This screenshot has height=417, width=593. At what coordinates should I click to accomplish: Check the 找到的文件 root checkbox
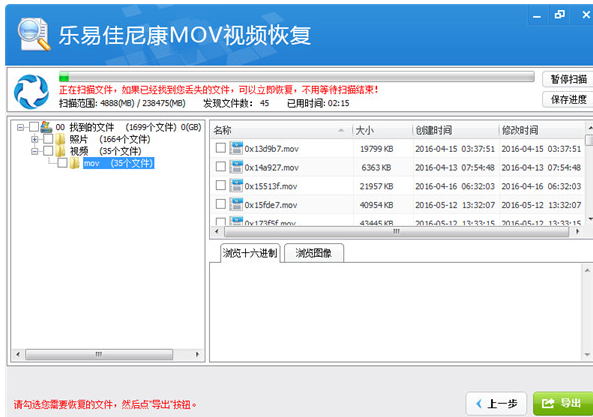34,127
